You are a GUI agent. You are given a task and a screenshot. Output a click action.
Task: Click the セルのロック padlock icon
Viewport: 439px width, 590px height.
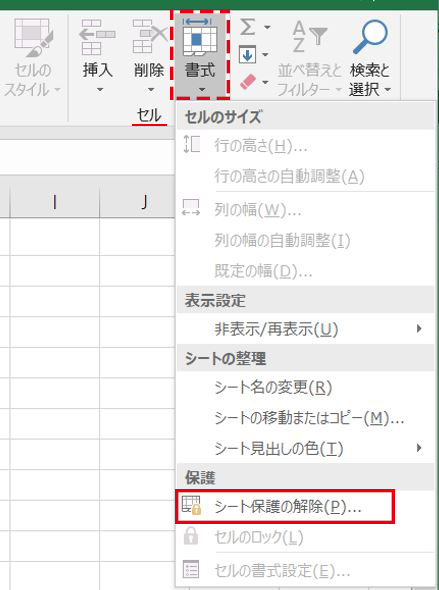click(191, 536)
